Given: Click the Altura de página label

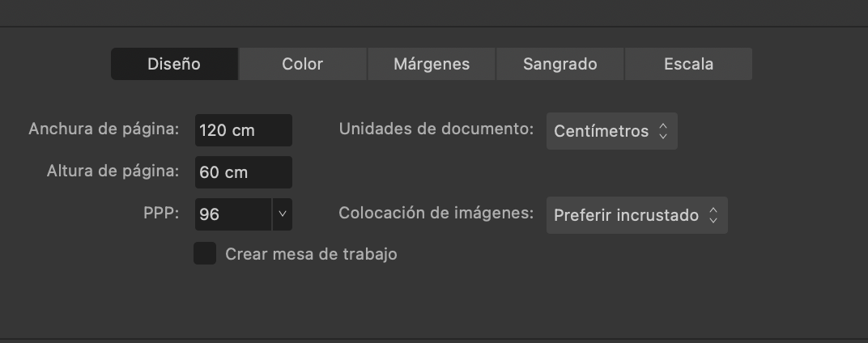Looking at the screenshot, I should coord(113,171).
